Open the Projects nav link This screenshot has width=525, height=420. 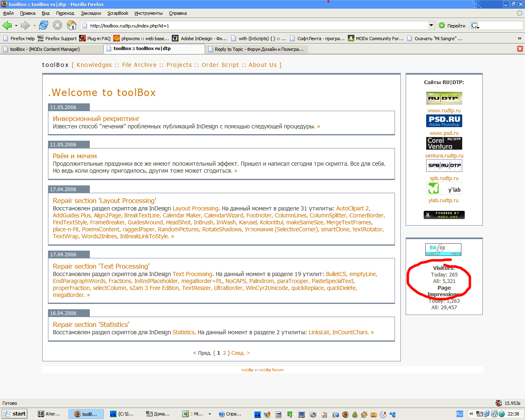[x=179, y=65]
